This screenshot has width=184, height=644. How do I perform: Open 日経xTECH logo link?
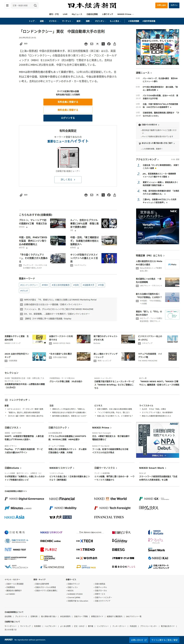(85, 541)
